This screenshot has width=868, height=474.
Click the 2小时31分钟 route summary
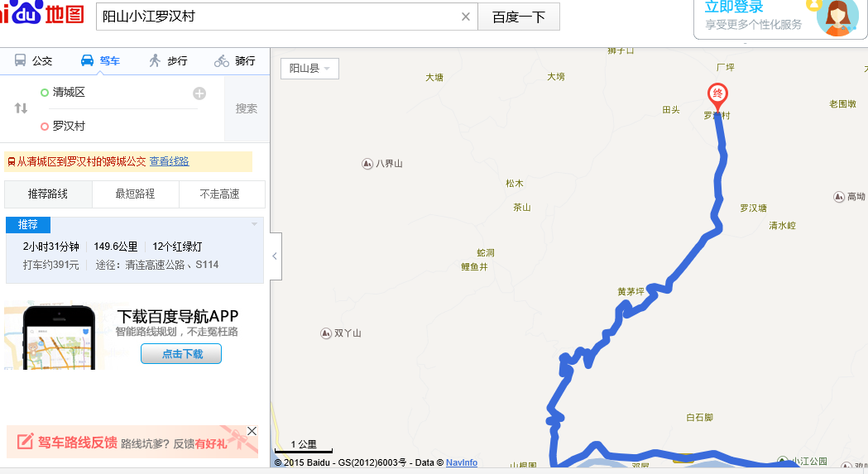tap(51, 247)
